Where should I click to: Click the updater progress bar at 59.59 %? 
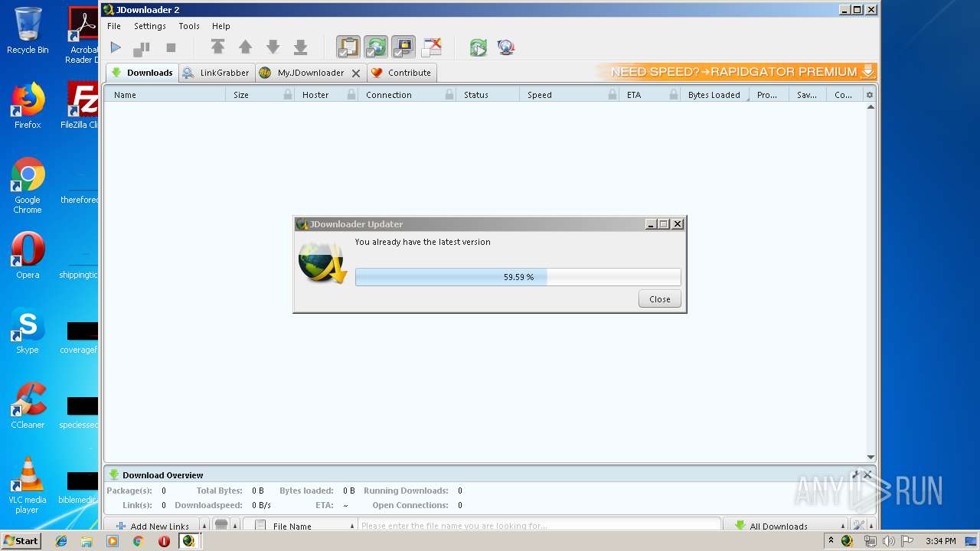click(518, 277)
